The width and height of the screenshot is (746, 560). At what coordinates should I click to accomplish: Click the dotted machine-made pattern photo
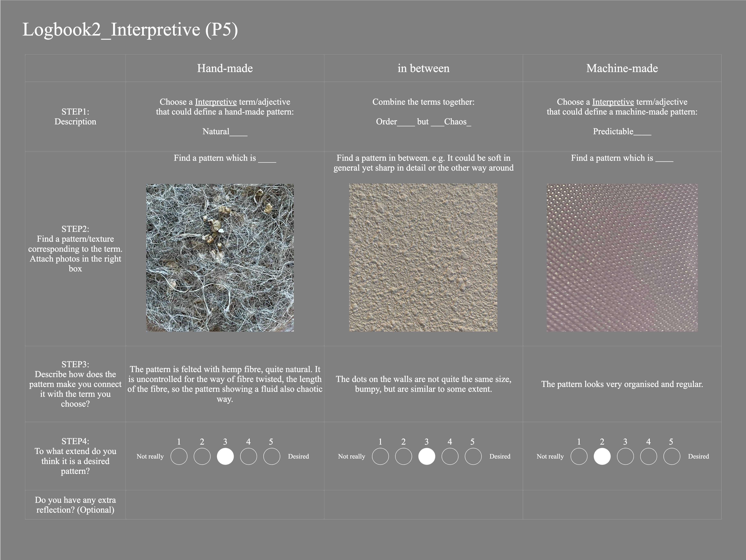click(622, 258)
